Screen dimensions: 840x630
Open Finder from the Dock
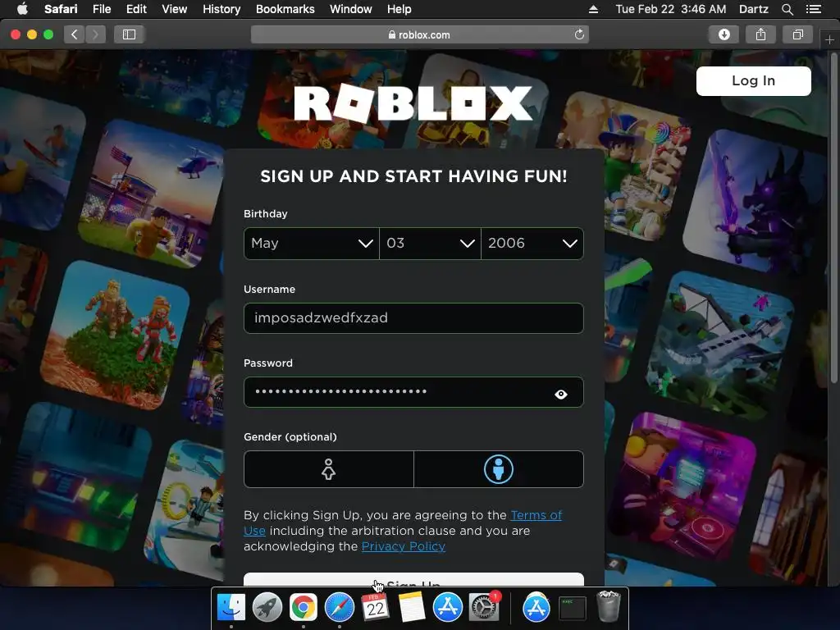click(x=231, y=608)
